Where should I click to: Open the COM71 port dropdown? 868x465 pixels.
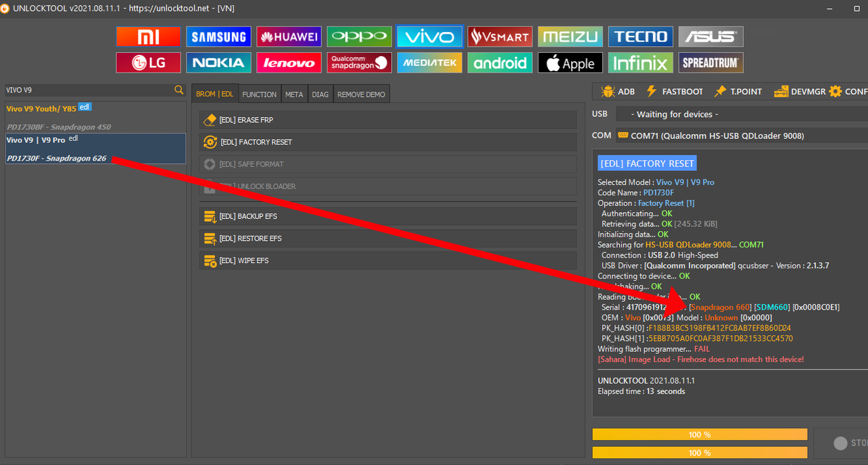(741, 136)
